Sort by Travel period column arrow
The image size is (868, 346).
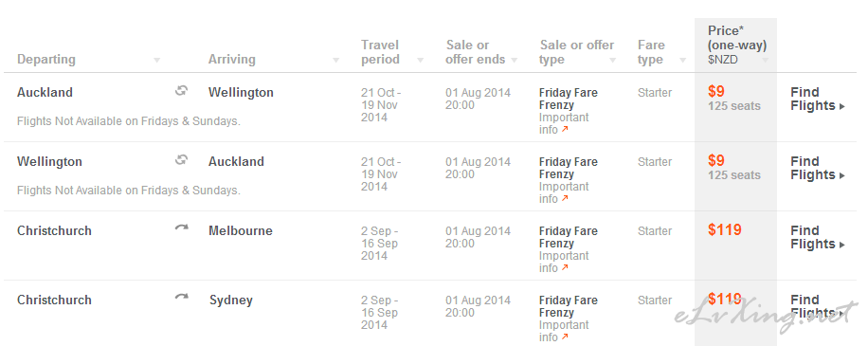click(x=420, y=61)
